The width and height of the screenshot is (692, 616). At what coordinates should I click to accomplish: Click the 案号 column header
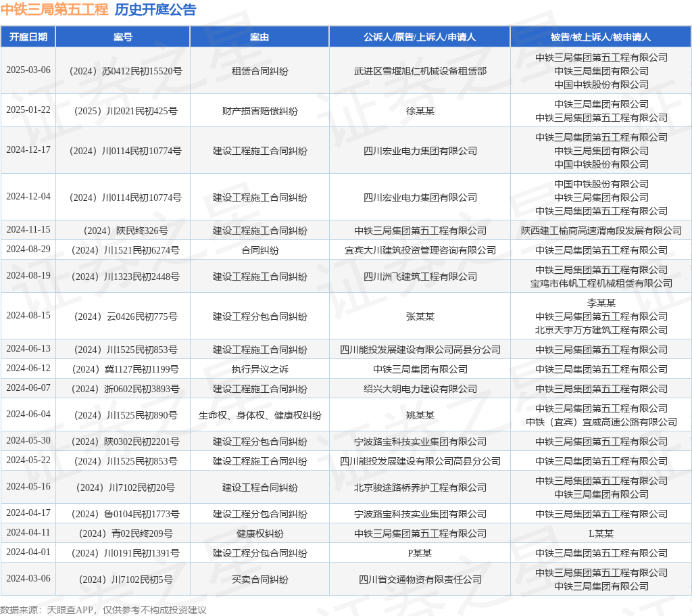123,37
